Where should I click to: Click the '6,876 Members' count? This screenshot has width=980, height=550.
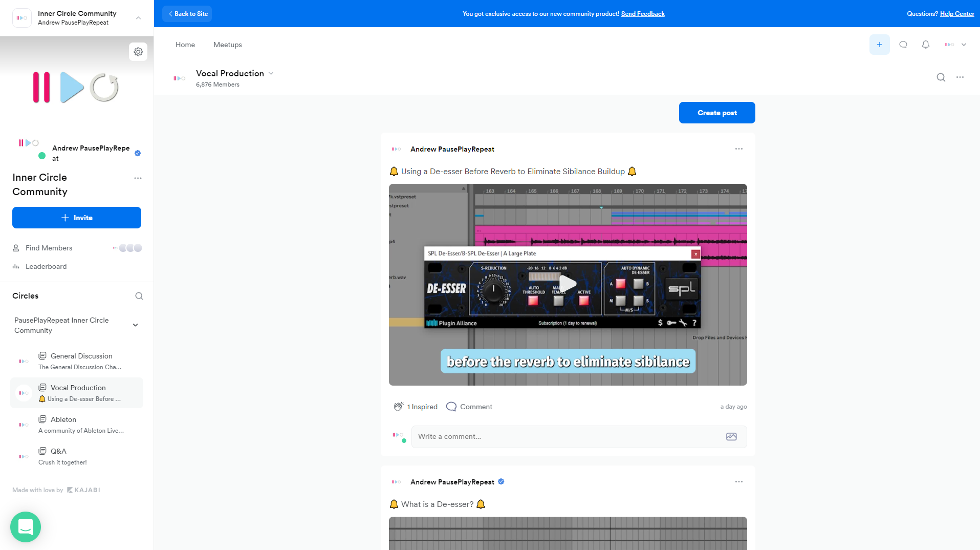[217, 84]
